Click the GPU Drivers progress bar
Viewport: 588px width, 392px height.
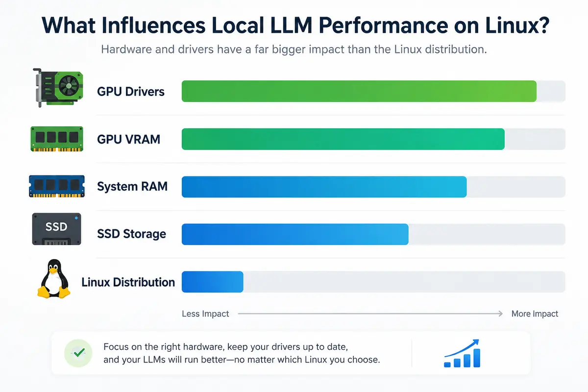373,92
